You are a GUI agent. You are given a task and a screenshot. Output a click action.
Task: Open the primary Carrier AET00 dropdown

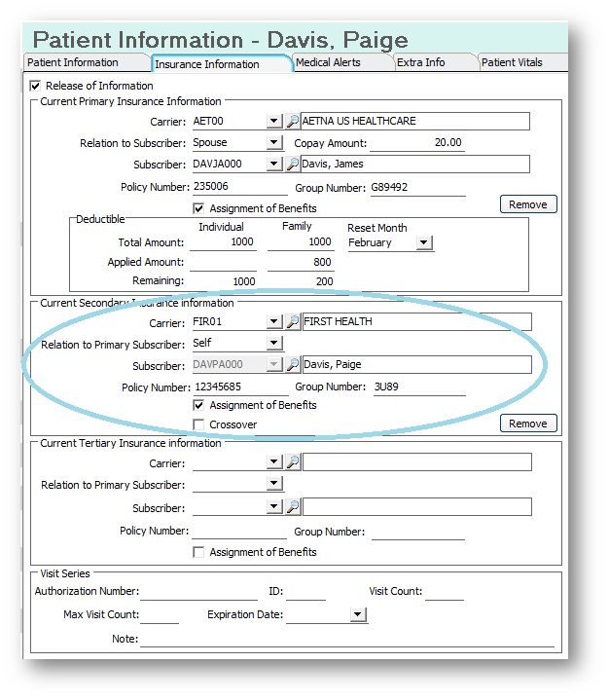tap(274, 122)
